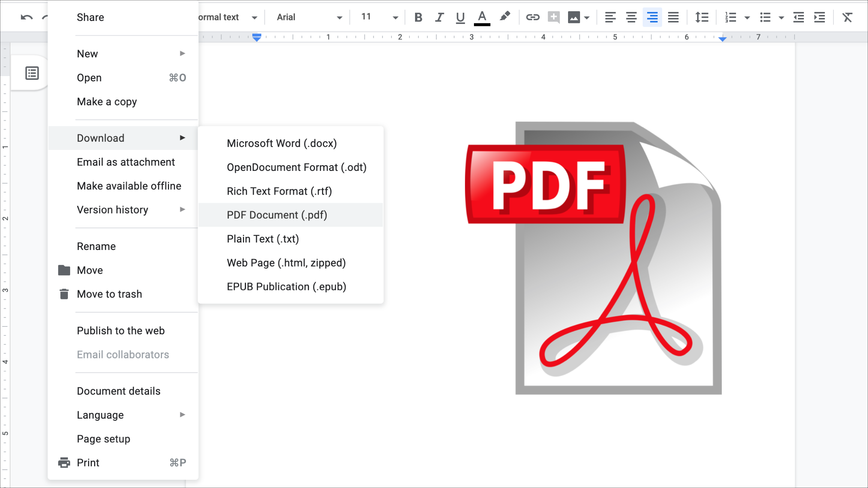
Task: Click the Underline formatting icon
Action: pos(460,17)
